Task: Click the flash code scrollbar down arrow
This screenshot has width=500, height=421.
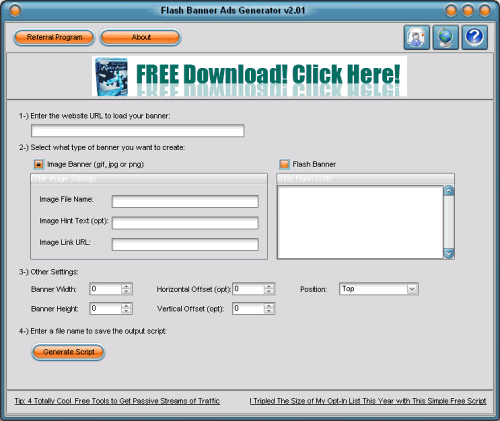Action: (x=449, y=254)
